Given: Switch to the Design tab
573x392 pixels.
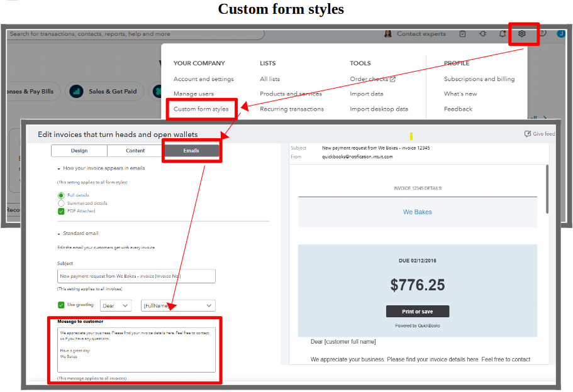Looking at the screenshot, I should pyautogui.click(x=79, y=151).
